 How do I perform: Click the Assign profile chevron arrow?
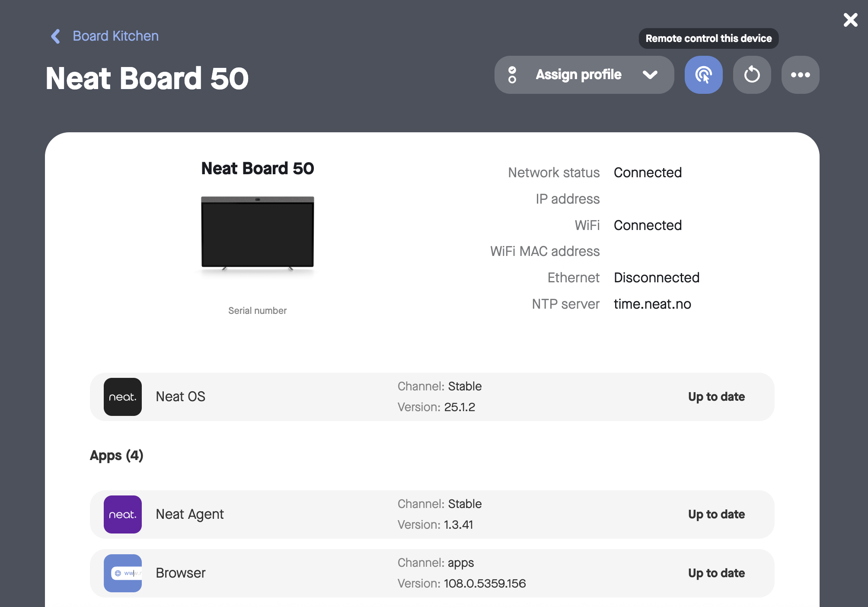point(650,75)
